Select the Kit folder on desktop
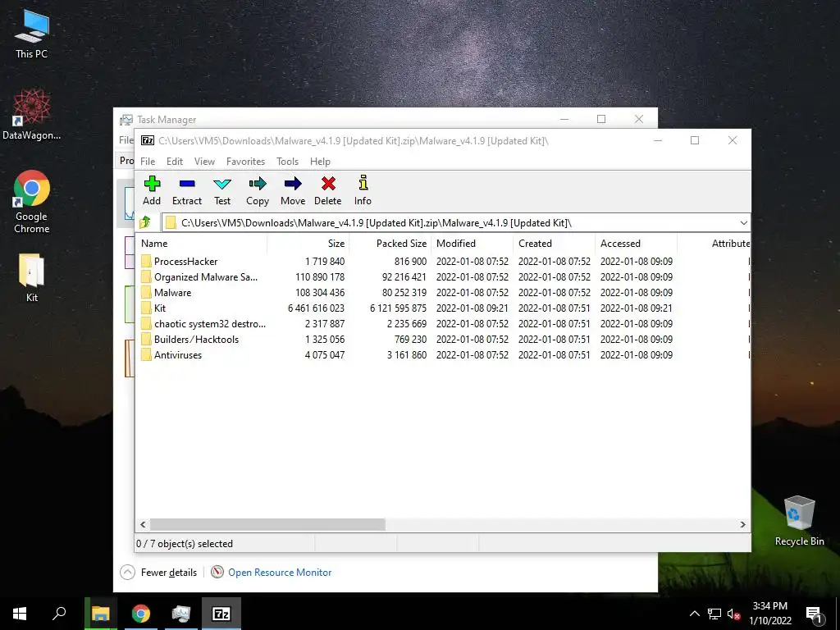 (x=32, y=277)
